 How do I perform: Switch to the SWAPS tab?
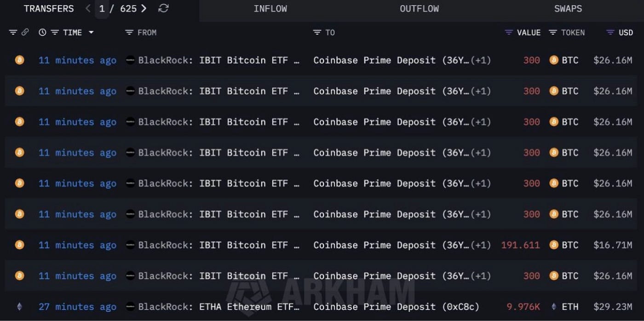[568, 8]
